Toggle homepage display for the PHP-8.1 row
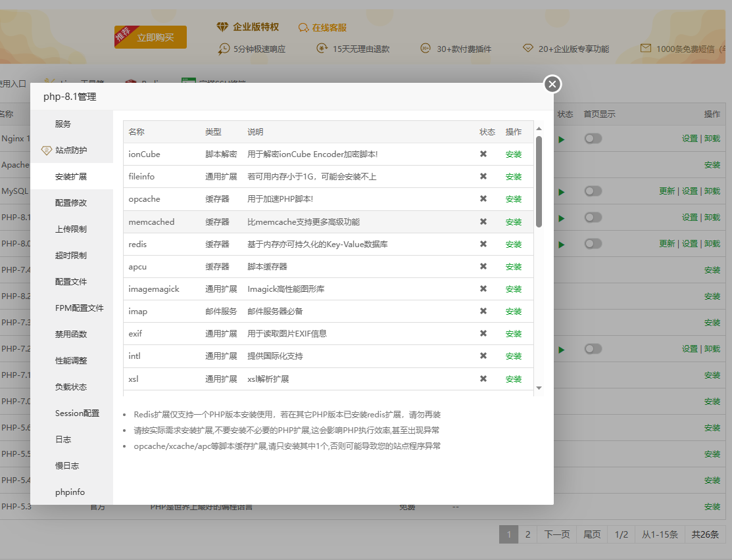The height and width of the screenshot is (560, 732). click(593, 218)
